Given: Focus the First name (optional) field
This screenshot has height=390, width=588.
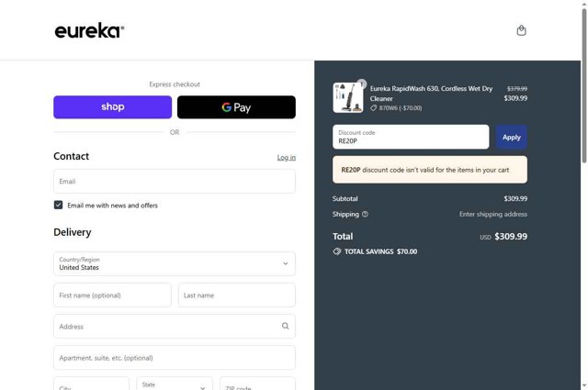Looking at the screenshot, I should coord(112,295).
